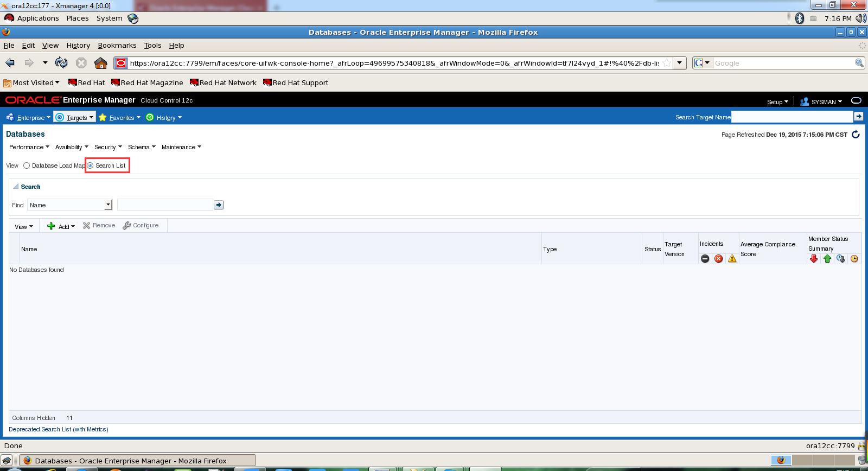Click the network globe icon in GNOME panel
This screenshot has height=471, width=868.
(x=133, y=18)
